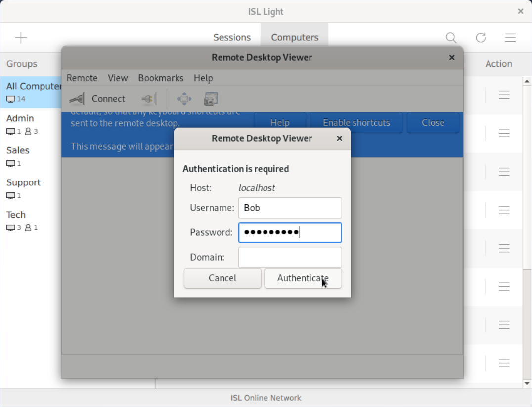Open the ISL Light hamburger menu

pyautogui.click(x=510, y=37)
